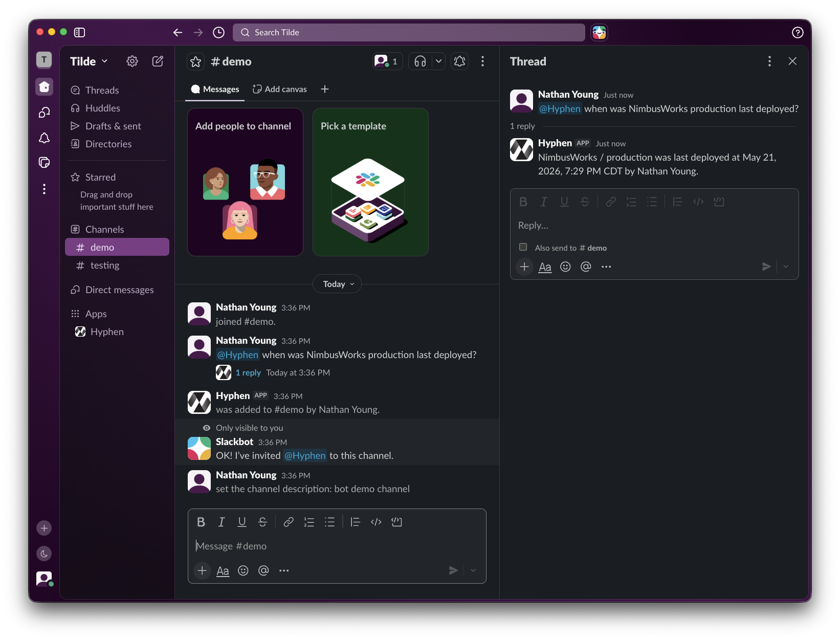This screenshot has width=840, height=640.
Task: Go forward with the right arrow
Action: (198, 32)
